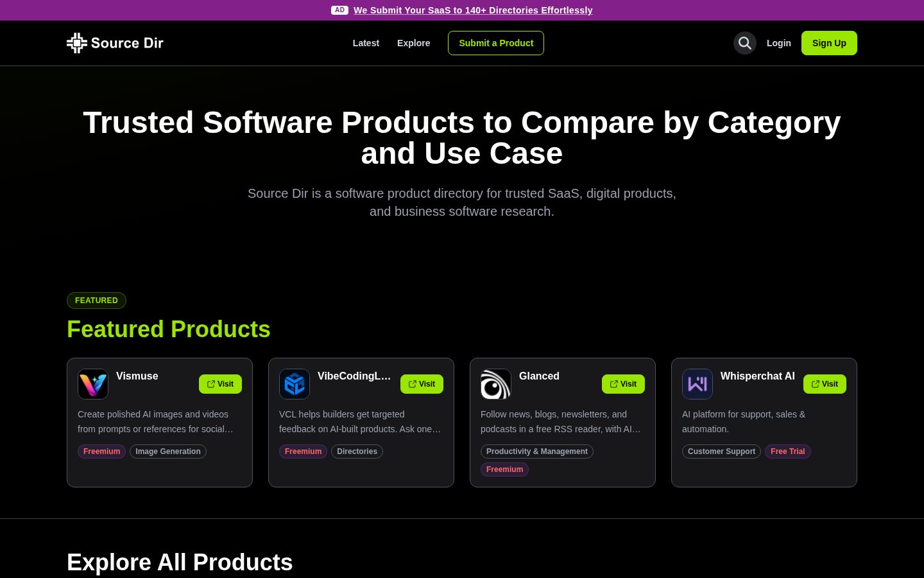924x578 pixels.
Task: Click Visit on the Vismuse card
Action: tap(220, 384)
